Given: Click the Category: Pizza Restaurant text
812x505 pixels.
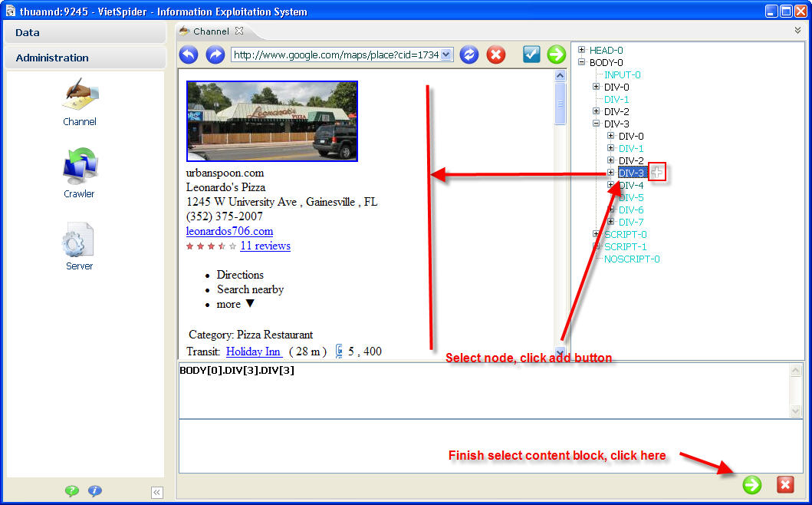Looking at the screenshot, I should coord(251,335).
